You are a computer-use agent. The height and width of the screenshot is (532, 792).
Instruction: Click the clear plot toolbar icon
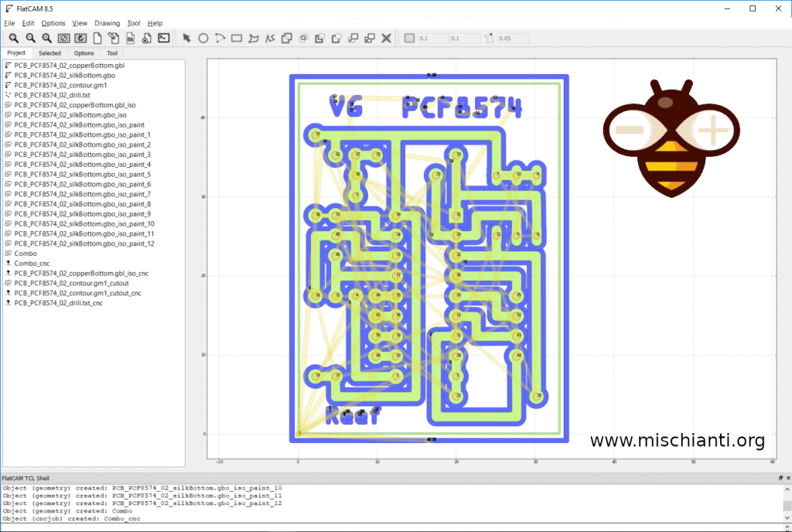[x=63, y=38]
